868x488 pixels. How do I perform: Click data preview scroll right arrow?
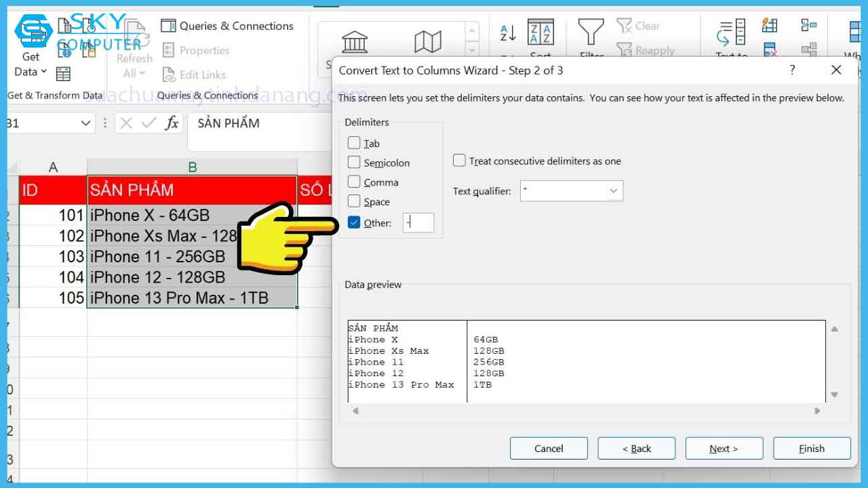tap(817, 411)
